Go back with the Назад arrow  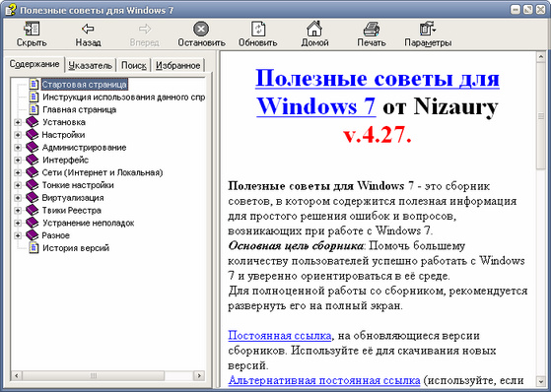click(88, 29)
